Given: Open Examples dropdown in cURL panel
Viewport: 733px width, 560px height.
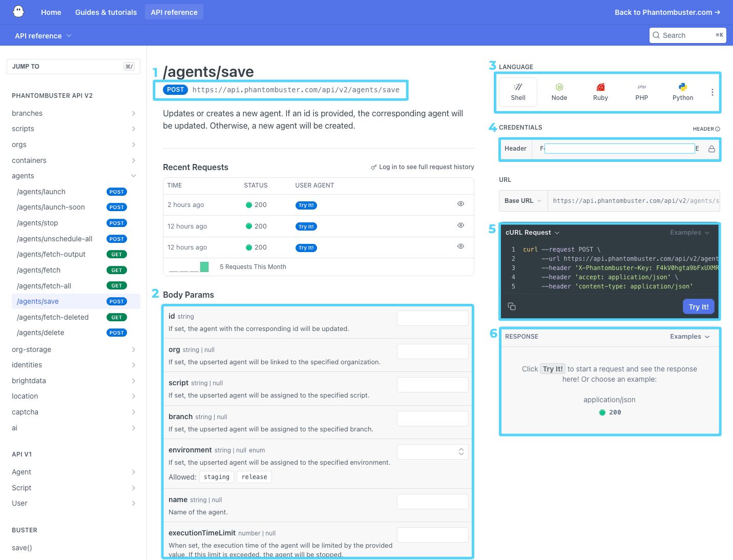Looking at the screenshot, I should point(690,233).
